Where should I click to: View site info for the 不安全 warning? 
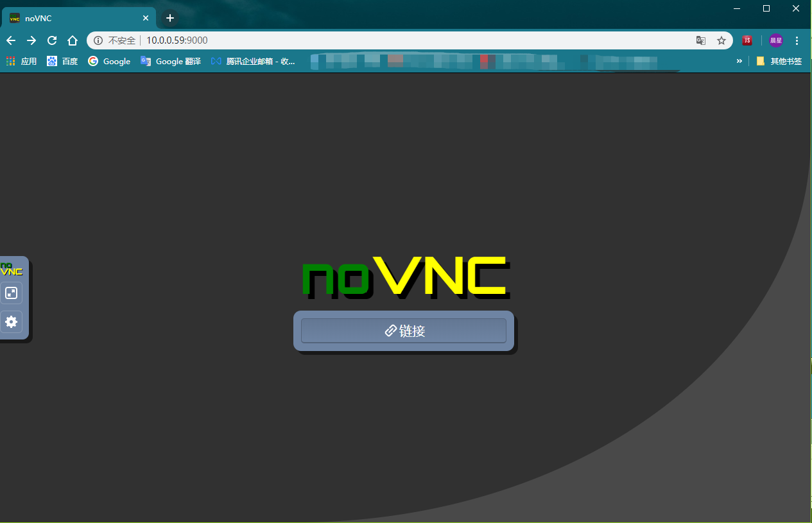click(x=114, y=40)
